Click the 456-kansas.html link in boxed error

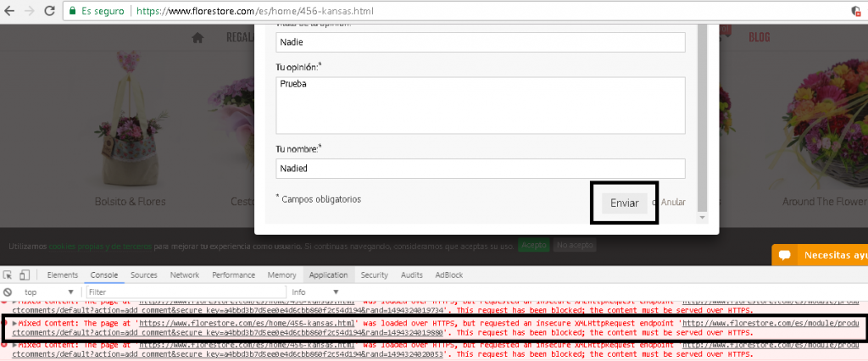248,323
